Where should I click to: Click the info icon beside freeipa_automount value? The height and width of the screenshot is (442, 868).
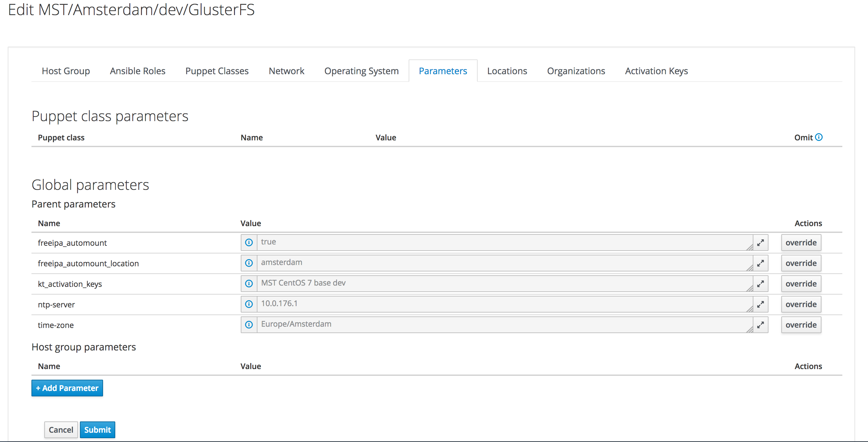coord(249,243)
